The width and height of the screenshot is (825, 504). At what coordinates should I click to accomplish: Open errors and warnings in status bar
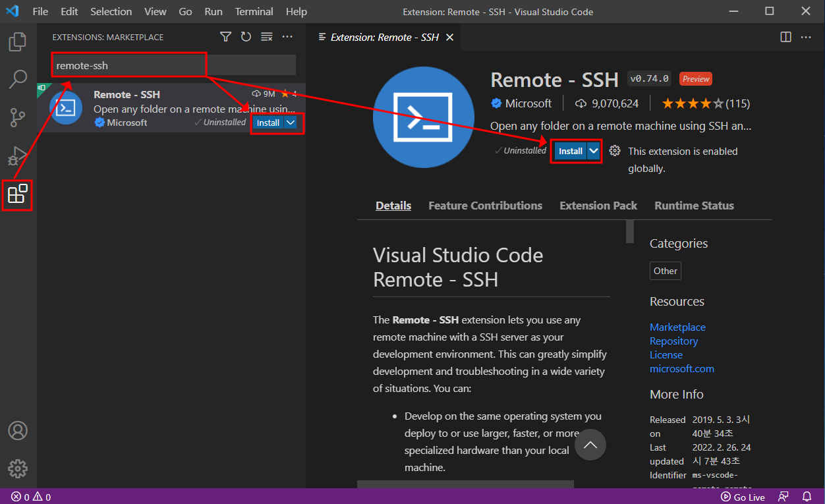pyautogui.click(x=31, y=497)
